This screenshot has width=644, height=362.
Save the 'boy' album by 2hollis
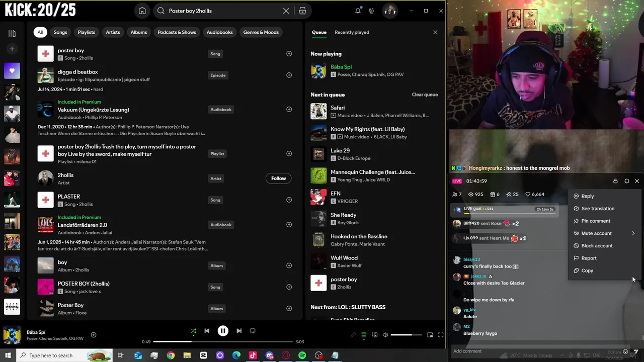(289, 265)
